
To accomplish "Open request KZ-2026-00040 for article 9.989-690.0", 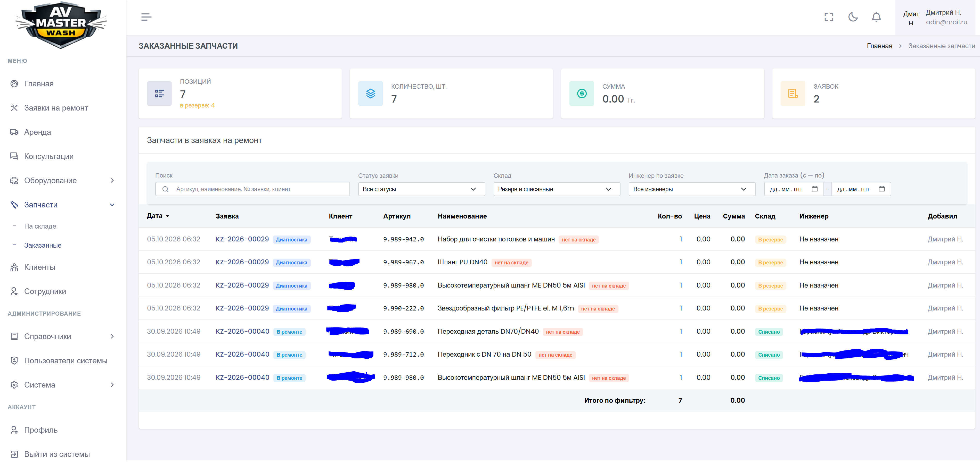I will [x=242, y=332].
